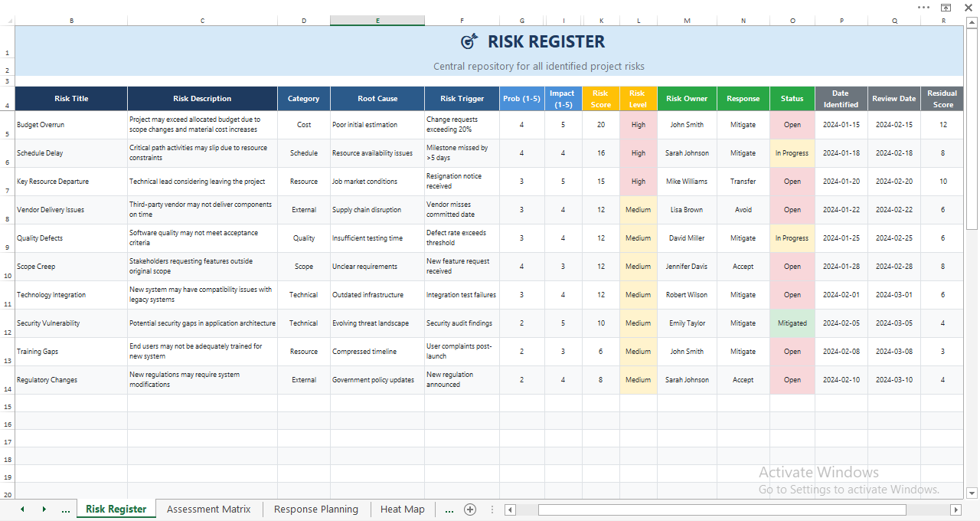Select the 2024-03-10 review date cell
This screenshot has width=980, height=521.
click(894, 380)
